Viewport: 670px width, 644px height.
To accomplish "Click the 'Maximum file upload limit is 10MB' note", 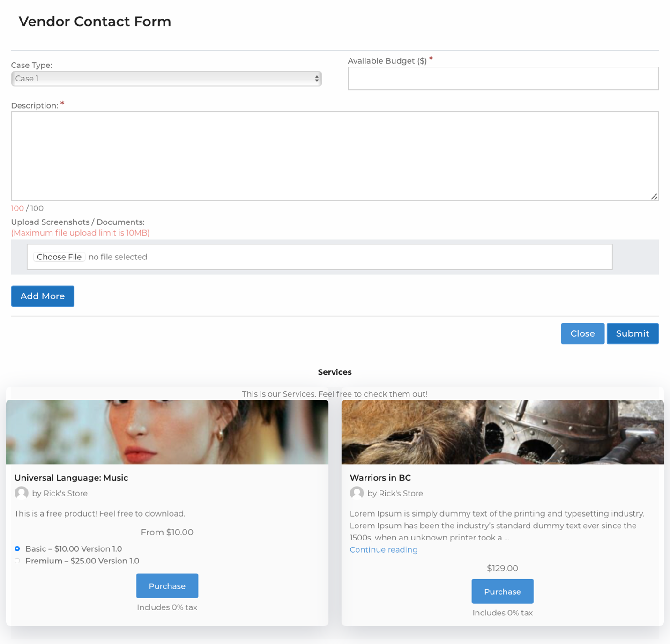I will [80, 233].
